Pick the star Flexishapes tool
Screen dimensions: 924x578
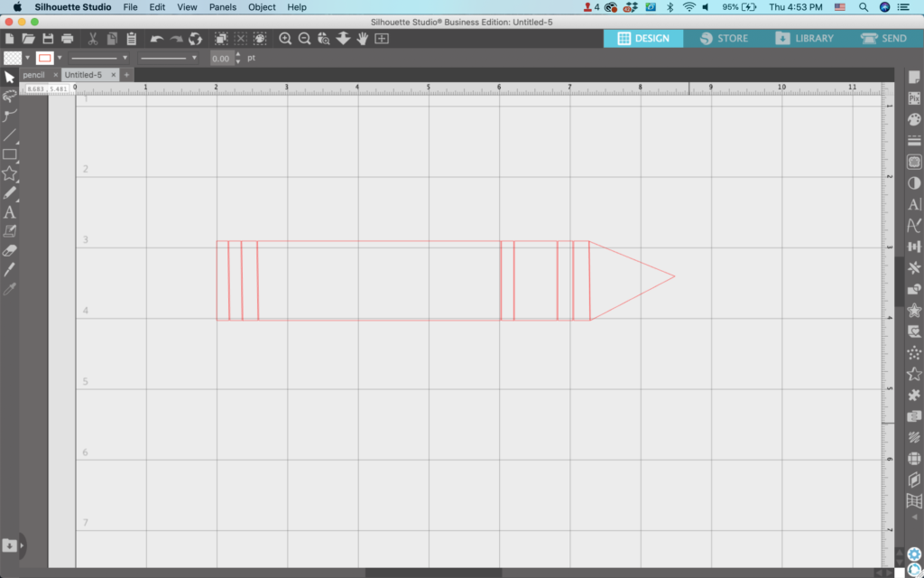9,173
